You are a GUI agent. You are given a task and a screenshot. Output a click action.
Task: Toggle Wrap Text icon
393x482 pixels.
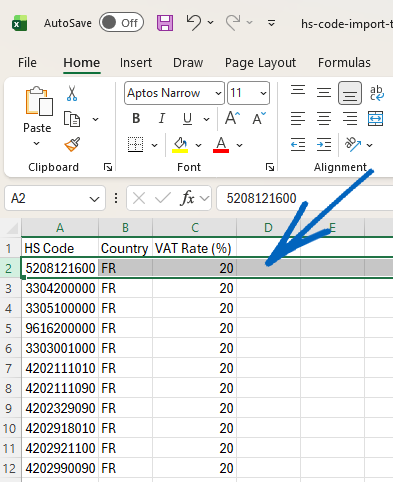[x=377, y=93]
